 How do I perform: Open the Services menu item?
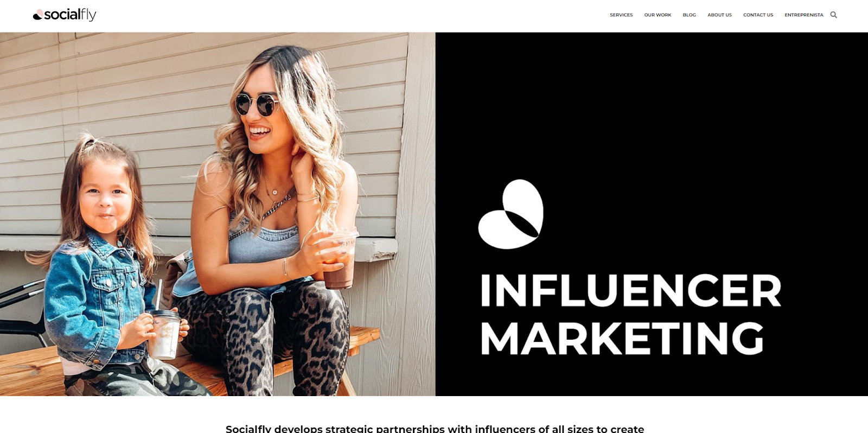(621, 15)
